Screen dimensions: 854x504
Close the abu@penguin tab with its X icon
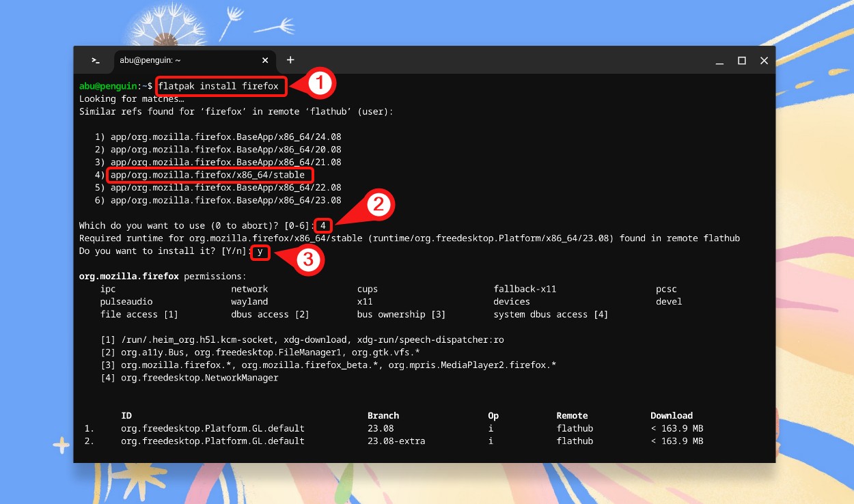[x=264, y=60]
